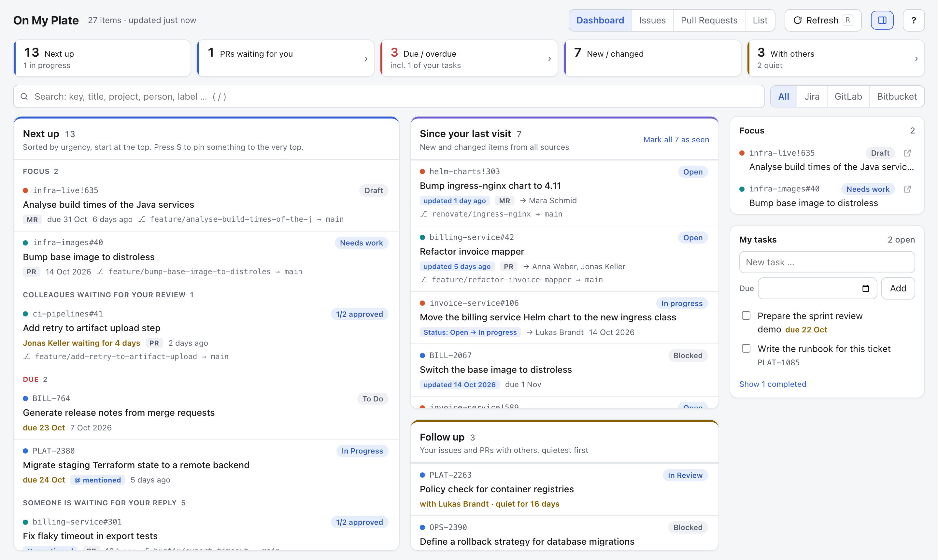938x560 pixels.
Task: Filter sources by Bitbucket
Action: [897, 97]
